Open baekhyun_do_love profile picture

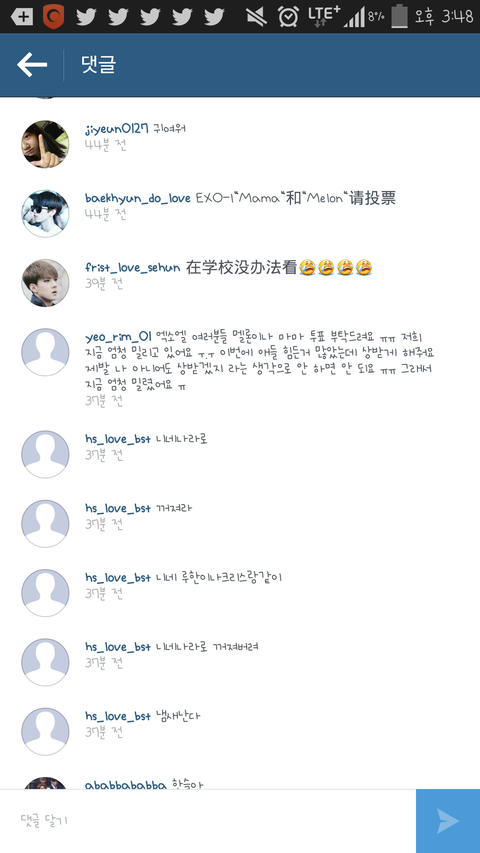(45, 213)
